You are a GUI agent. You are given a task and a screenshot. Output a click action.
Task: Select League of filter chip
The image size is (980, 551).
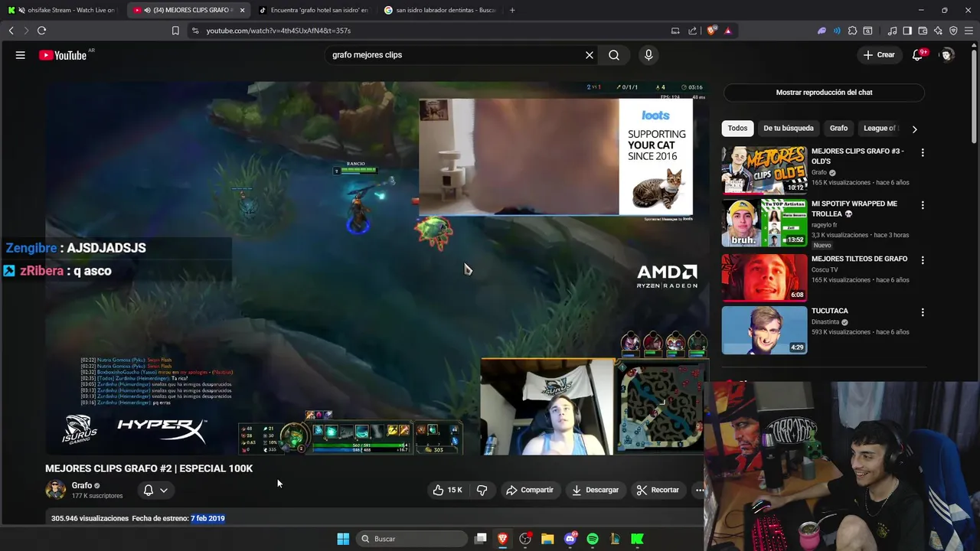(x=880, y=129)
